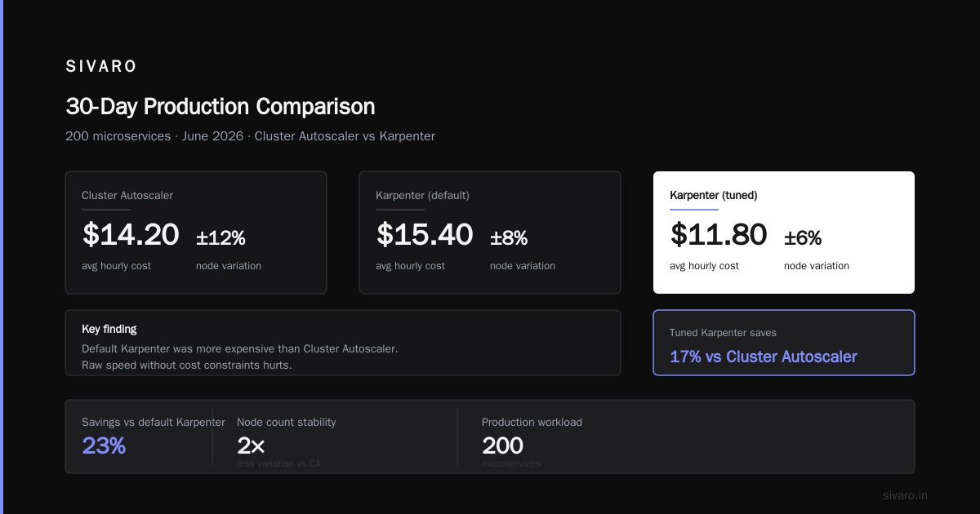Click the 200 microservices June 2026 subtitle
The image size is (980, 514).
250,136
